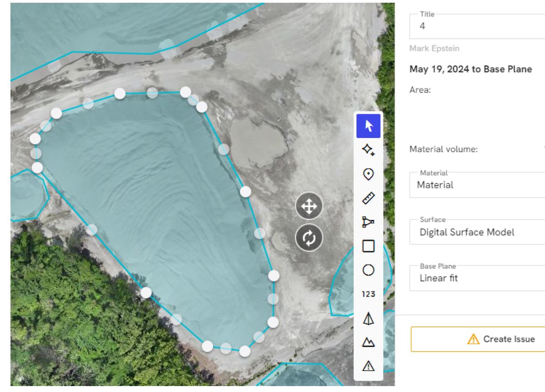Select the 123 count tool
The image size is (545, 392).
(368, 294)
